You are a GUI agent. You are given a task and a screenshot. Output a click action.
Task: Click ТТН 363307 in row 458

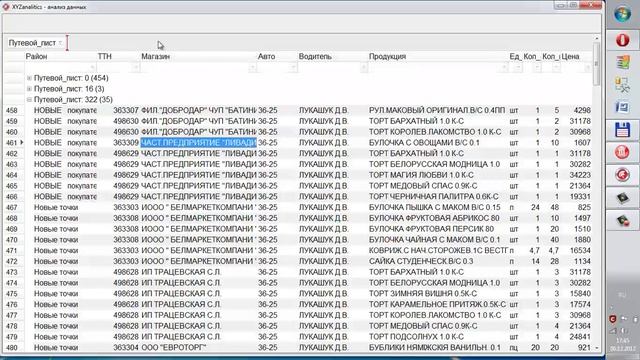[x=126, y=110]
